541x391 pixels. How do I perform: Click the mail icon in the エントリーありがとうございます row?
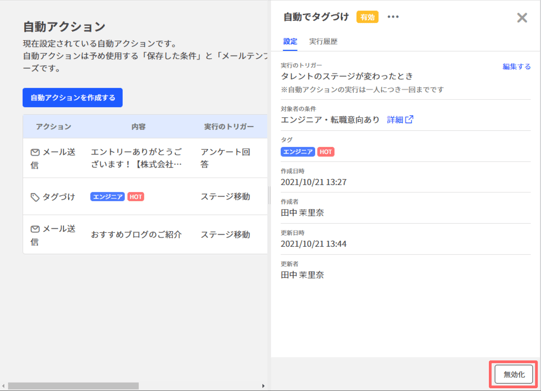[35, 152]
